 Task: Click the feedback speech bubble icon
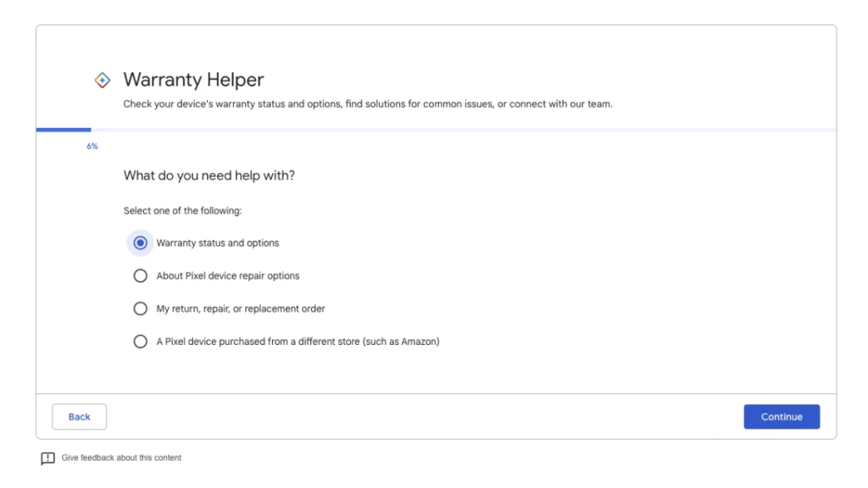pyautogui.click(x=47, y=458)
